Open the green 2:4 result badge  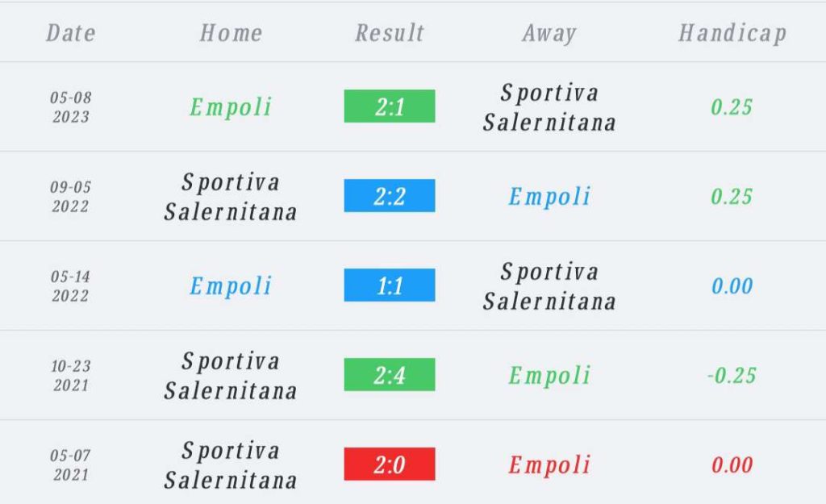pyautogui.click(x=390, y=374)
